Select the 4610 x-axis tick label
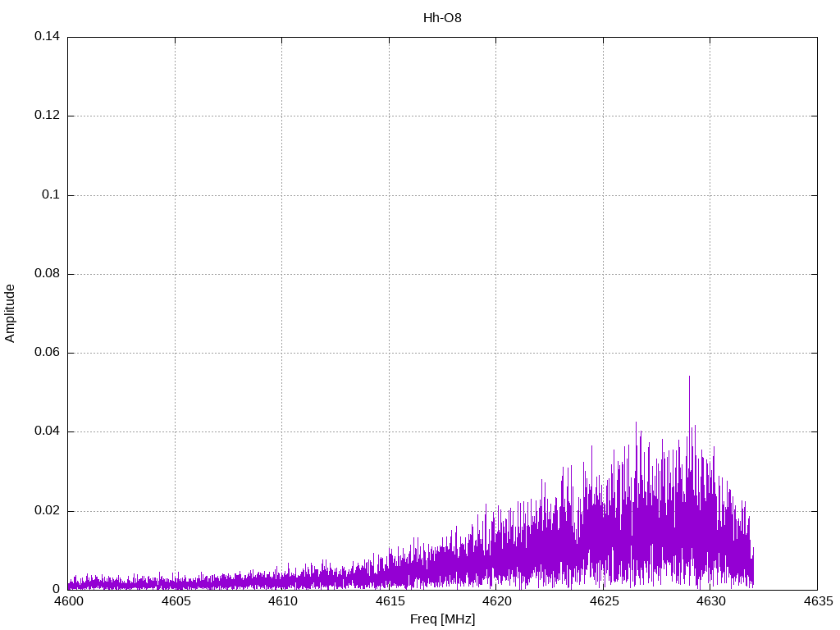This screenshot has height=630, width=840. pos(282,602)
